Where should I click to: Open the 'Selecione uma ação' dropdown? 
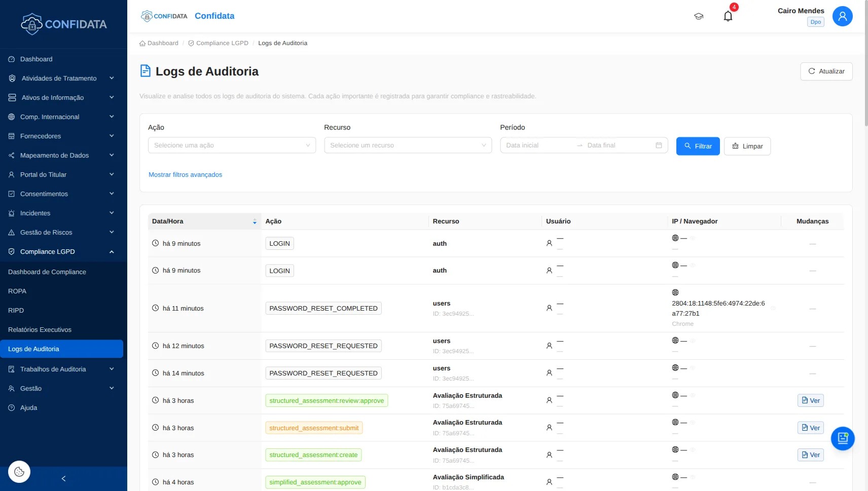231,145
